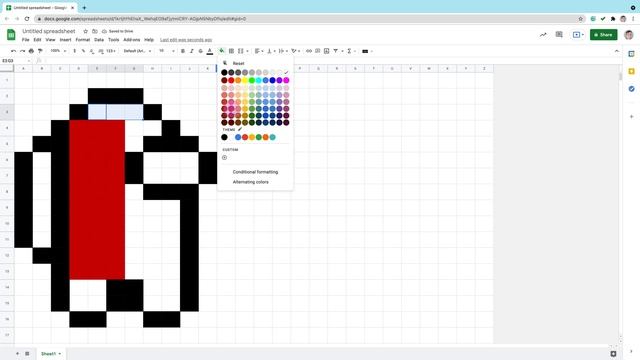Open the borders tool

point(231,51)
